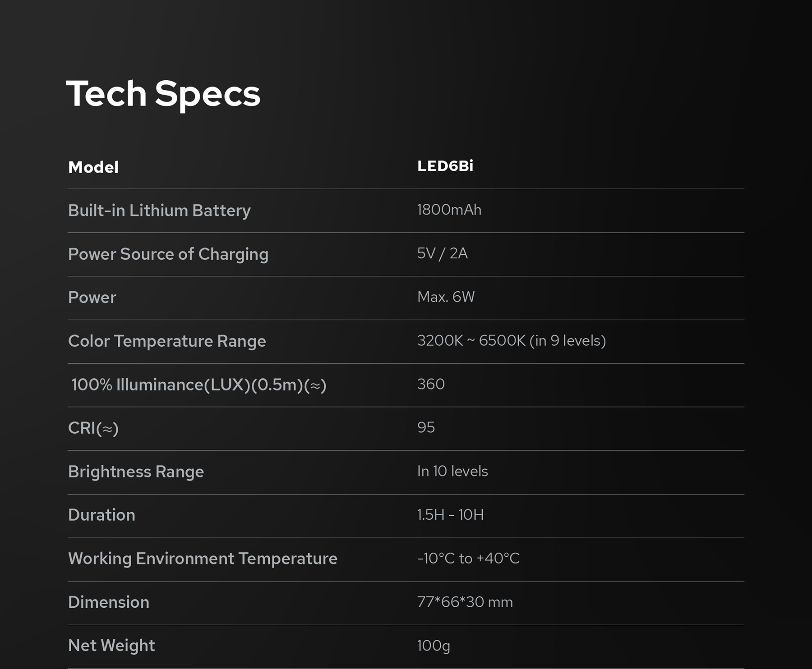This screenshot has width=812, height=669.
Task: Click the Power Source of Charging label
Action: tap(168, 254)
